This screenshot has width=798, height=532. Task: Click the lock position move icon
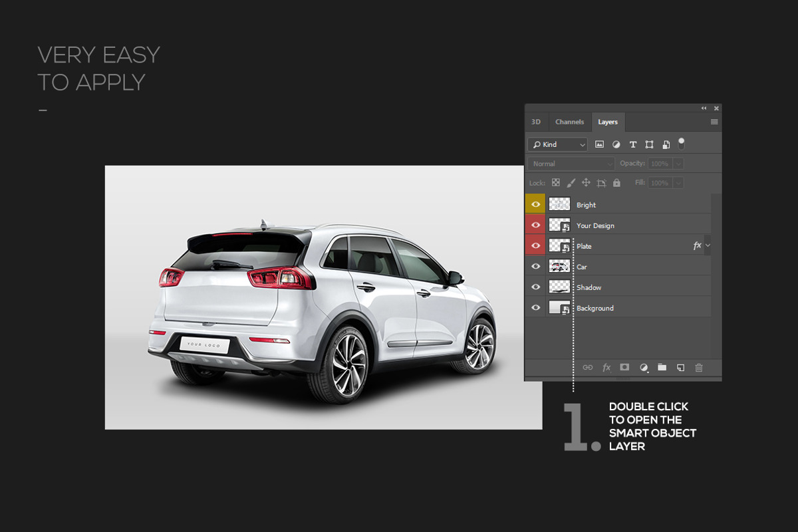(x=586, y=182)
